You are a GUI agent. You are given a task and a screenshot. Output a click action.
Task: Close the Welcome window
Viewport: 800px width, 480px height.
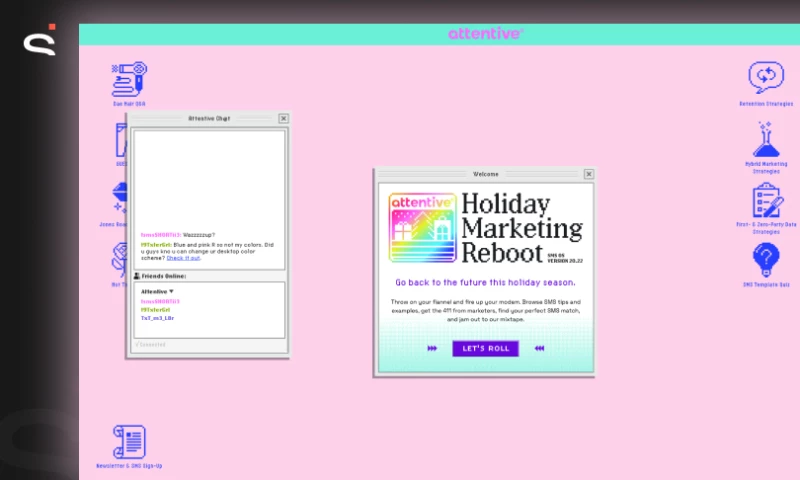tap(589, 174)
